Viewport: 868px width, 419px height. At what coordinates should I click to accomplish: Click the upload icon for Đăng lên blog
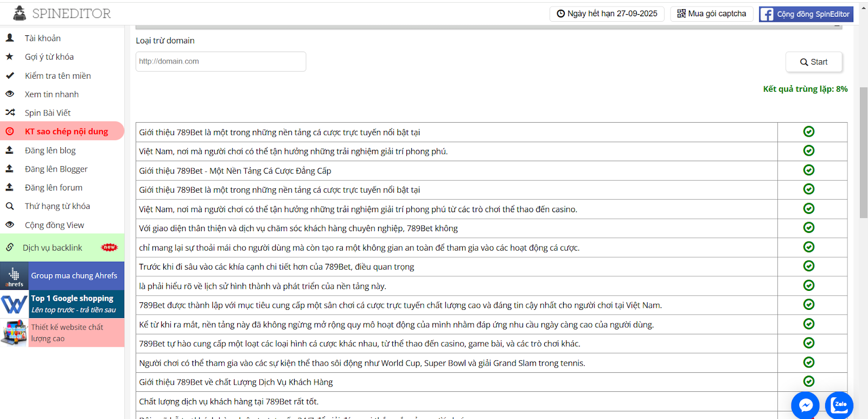tap(10, 150)
